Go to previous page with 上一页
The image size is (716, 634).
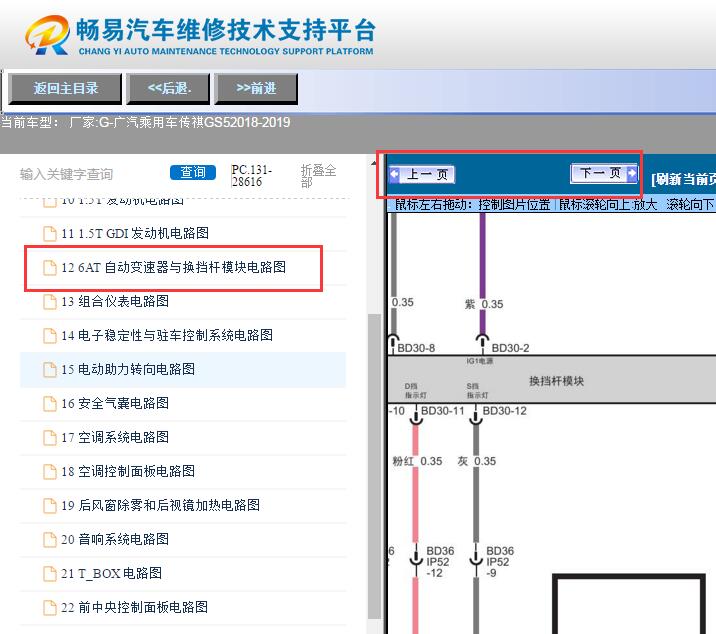[x=422, y=174]
